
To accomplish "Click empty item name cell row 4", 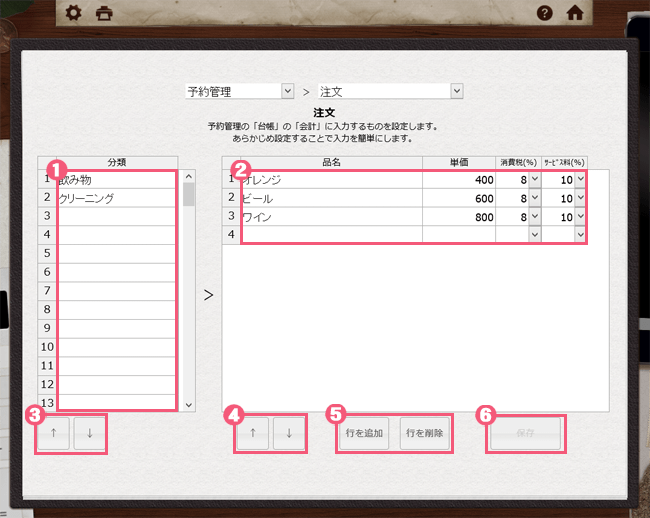I will click(x=331, y=235).
